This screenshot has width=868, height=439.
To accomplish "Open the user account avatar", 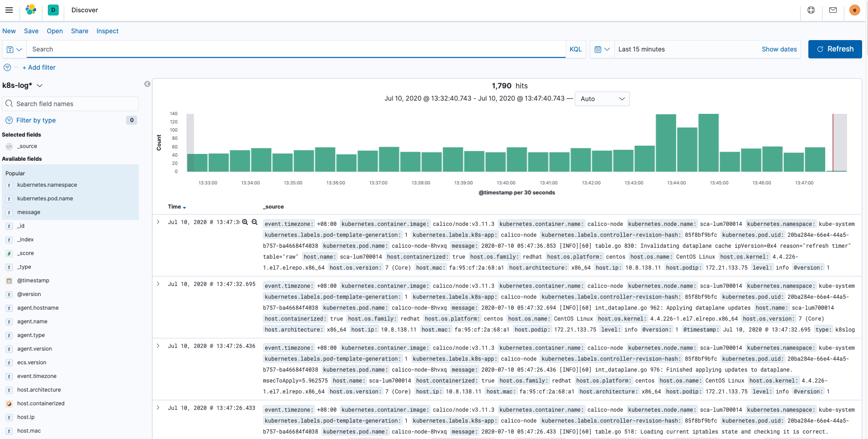I will [854, 10].
